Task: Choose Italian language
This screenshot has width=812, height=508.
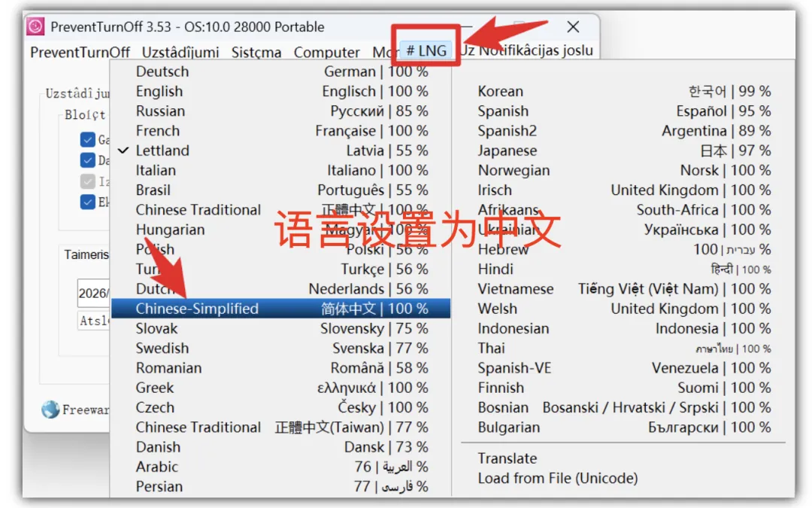Action: point(280,170)
